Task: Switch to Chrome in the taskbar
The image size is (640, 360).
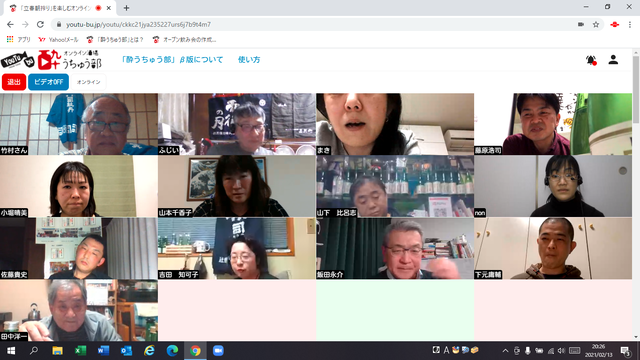Action: (x=195, y=351)
